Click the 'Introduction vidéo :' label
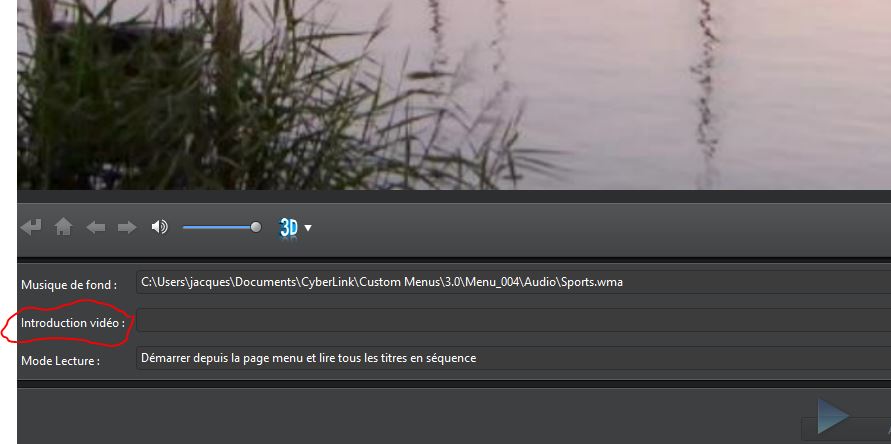Viewport: 891px width, 444px height. pyautogui.click(x=73, y=323)
